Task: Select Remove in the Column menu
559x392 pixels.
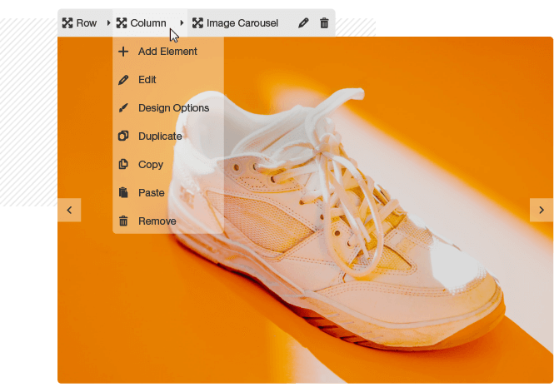Action: point(168,221)
